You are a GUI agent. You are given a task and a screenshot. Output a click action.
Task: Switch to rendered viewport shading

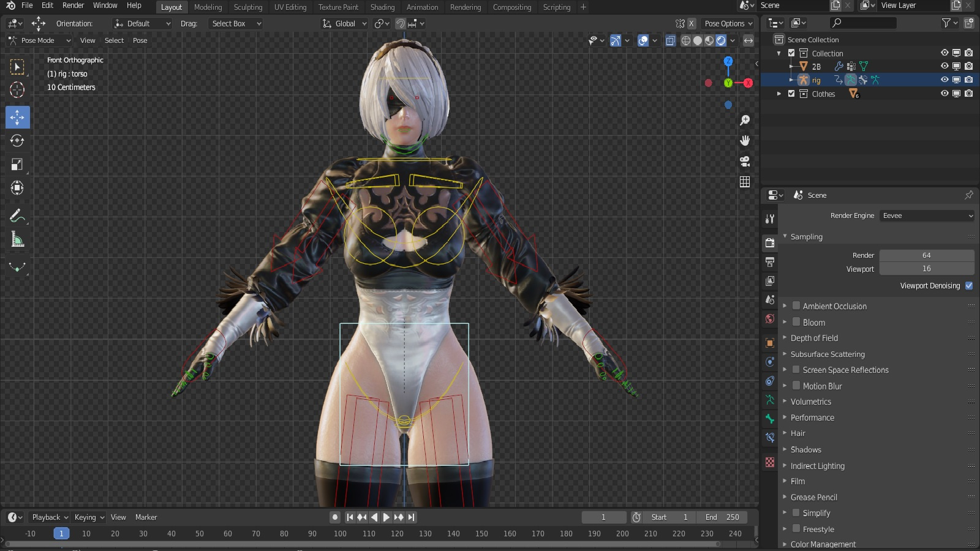pyautogui.click(x=721, y=40)
